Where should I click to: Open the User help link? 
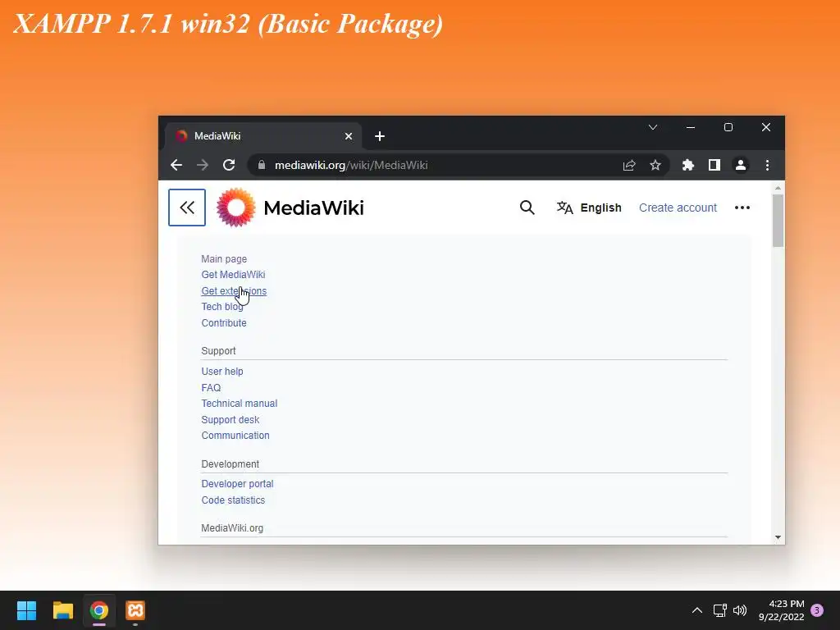221,372
